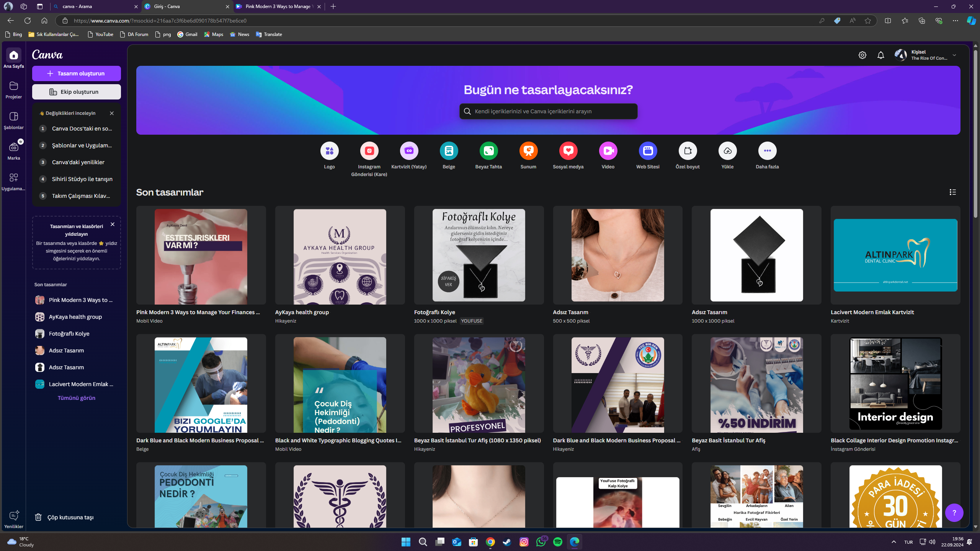The height and width of the screenshot is (551, 980).
Task: Open Yenilikler what's new icon
Action: [x=13, y=519]
